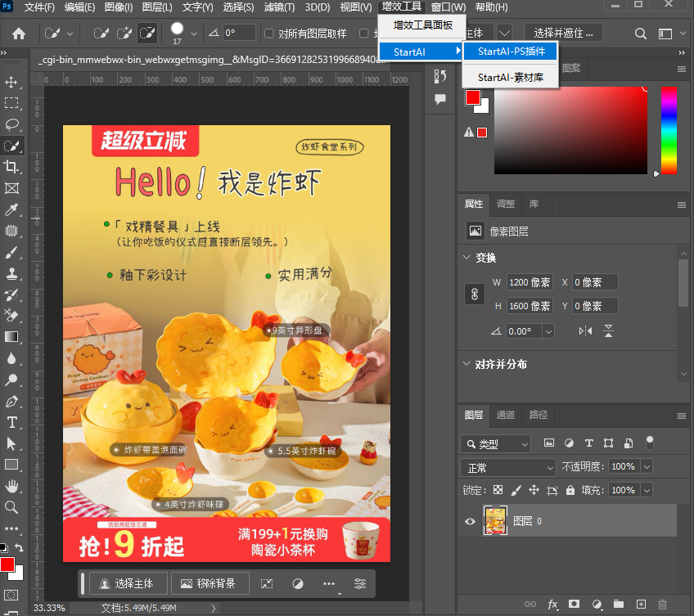This screenshot has height=616, width=694.
Task: Open opacity 100% dropdown arrow
Action: click(647, 466)
